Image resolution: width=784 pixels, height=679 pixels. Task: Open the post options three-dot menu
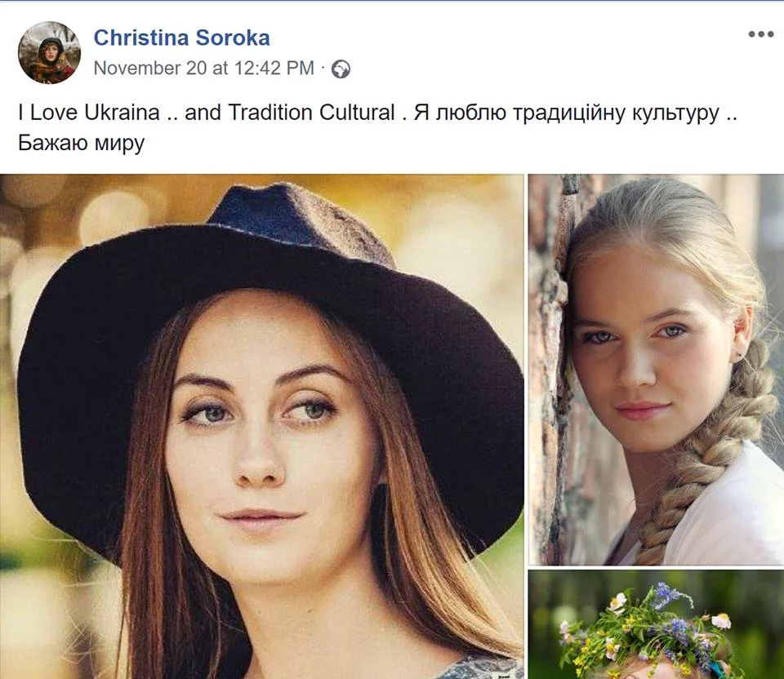[760, 34]
